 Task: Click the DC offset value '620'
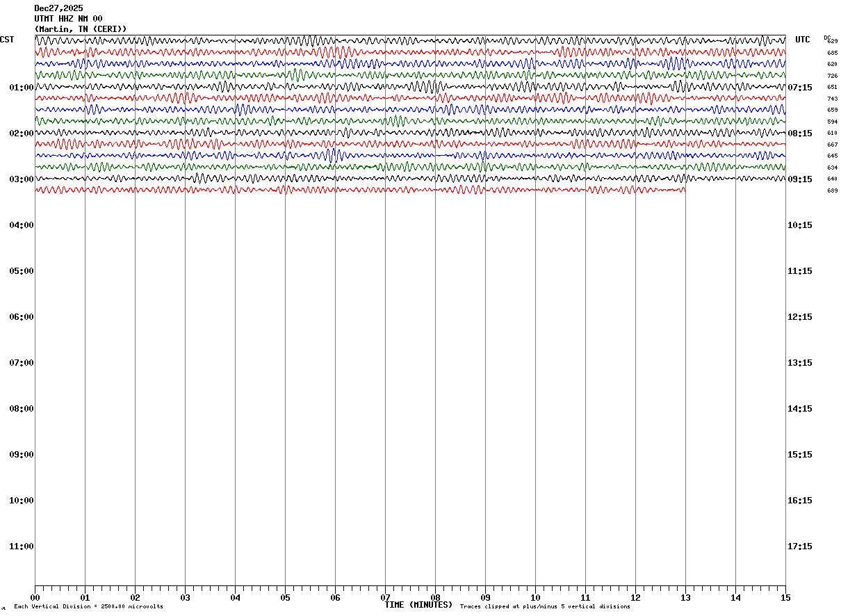click(833, 64)
